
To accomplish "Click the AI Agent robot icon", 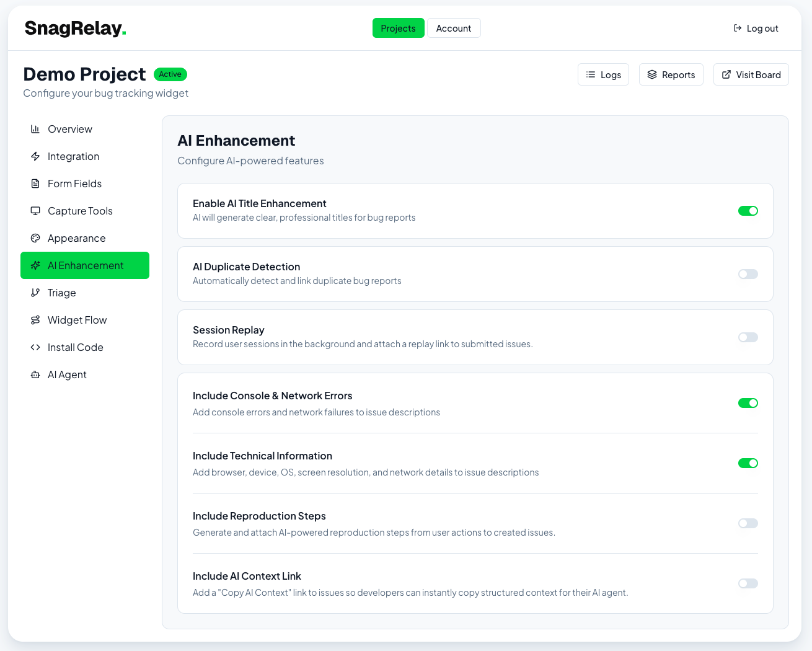I will click(35, 374).
